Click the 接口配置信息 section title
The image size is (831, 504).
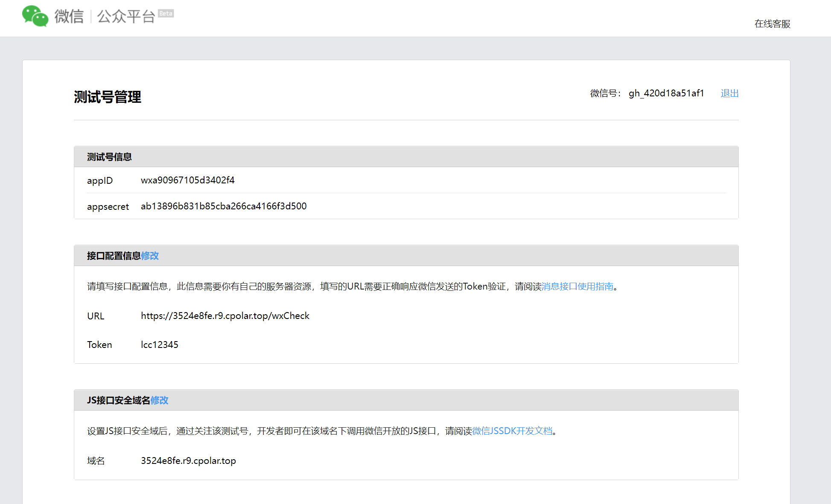click(x=114, y=256)
